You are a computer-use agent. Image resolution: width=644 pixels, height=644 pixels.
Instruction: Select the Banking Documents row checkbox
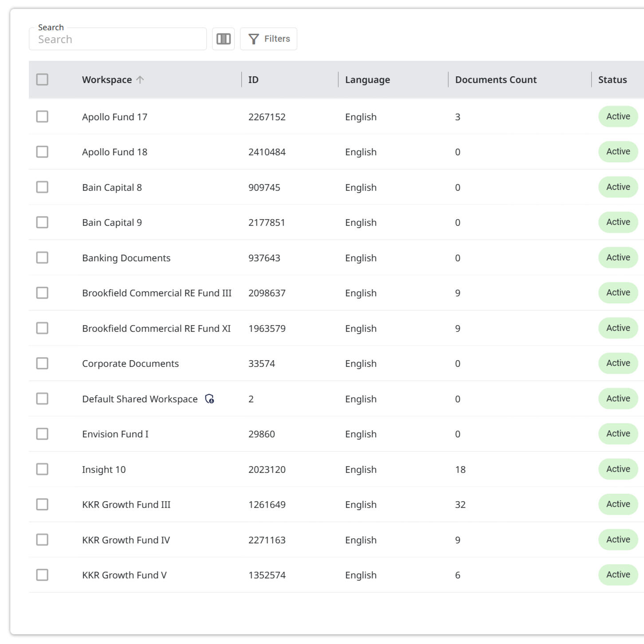pyautogui.click(x=42, y=258)
